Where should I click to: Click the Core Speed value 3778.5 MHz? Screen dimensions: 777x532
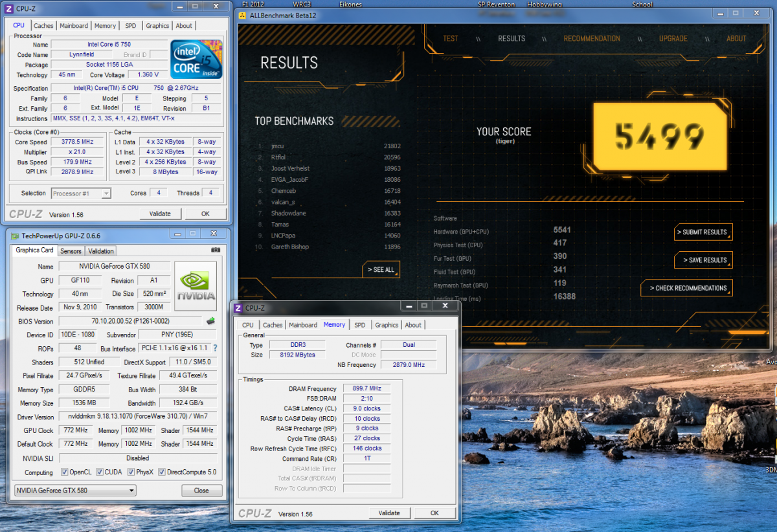coord(77,142)
